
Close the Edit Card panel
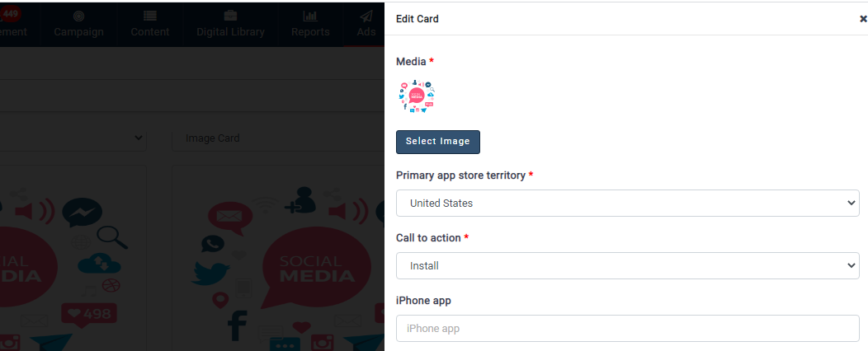[x=863, y=19]
